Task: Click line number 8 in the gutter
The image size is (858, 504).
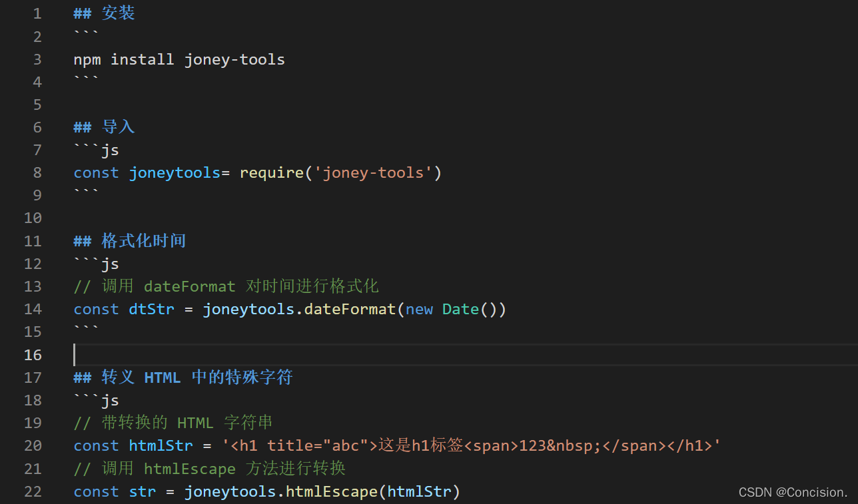Action: (37, 172)
